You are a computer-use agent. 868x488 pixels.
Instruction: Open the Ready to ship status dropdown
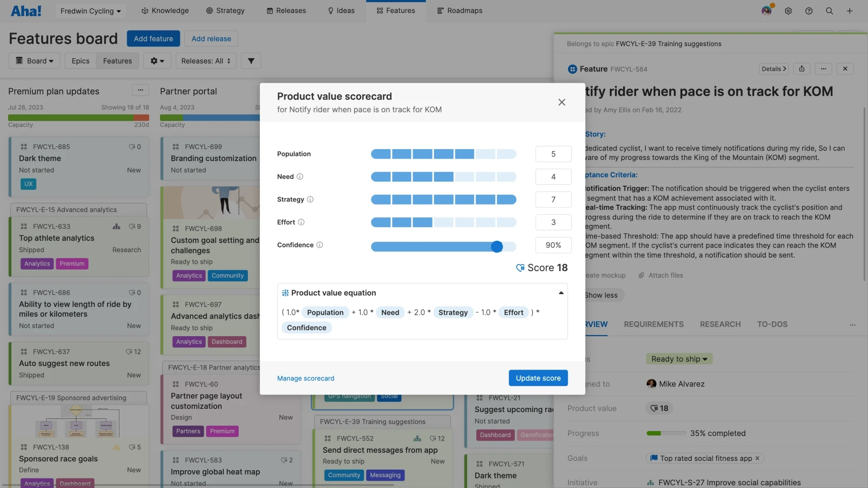[679, 359]
